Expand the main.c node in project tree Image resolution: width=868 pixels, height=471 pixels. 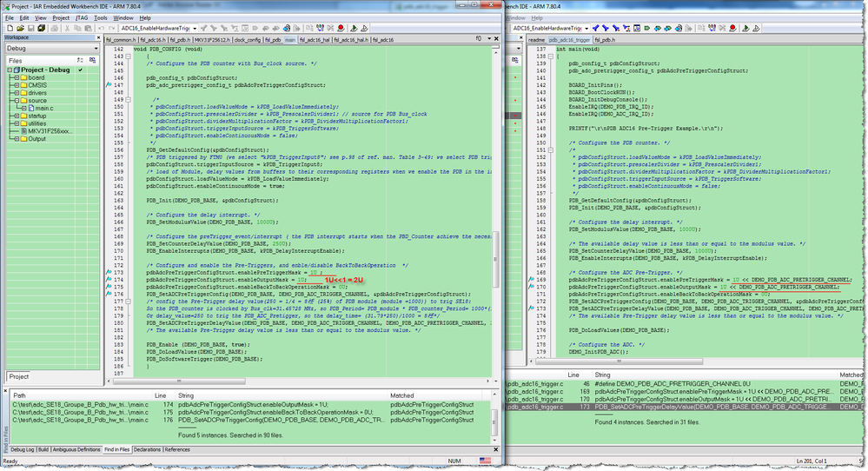point(23,109)
